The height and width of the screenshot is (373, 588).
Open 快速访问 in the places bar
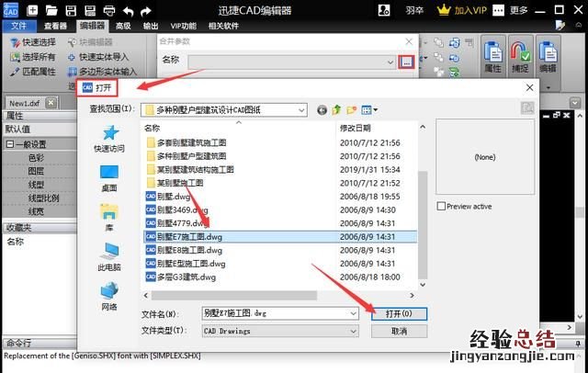tap(109, 139)
